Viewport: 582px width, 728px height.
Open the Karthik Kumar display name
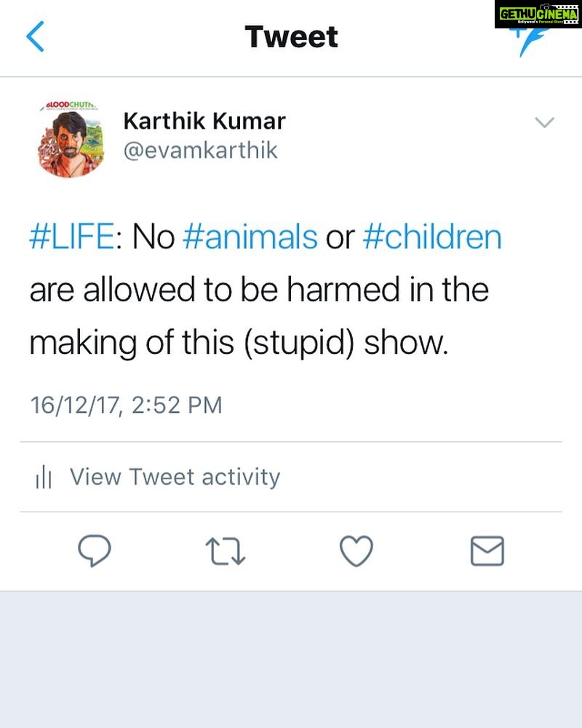click(x=204, y=121)
